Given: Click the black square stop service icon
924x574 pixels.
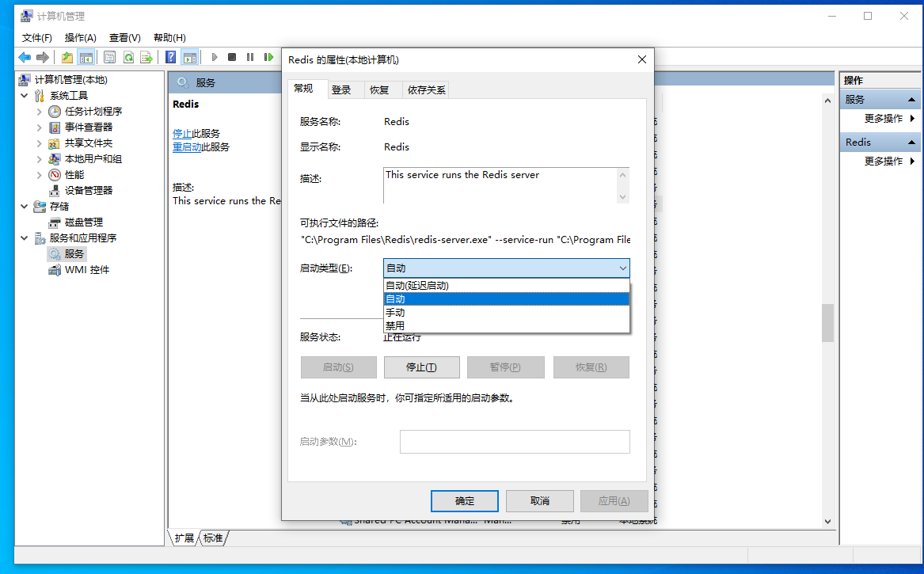Looking at the screenshot, I should pyautogui.click(x=232, y=57).
